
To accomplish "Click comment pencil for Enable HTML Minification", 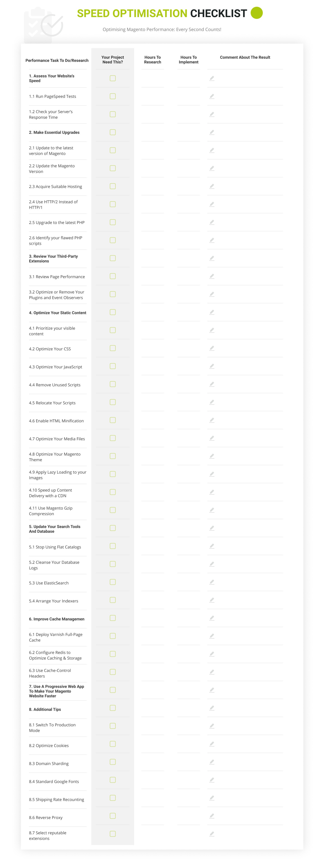I will click(212, 420).
